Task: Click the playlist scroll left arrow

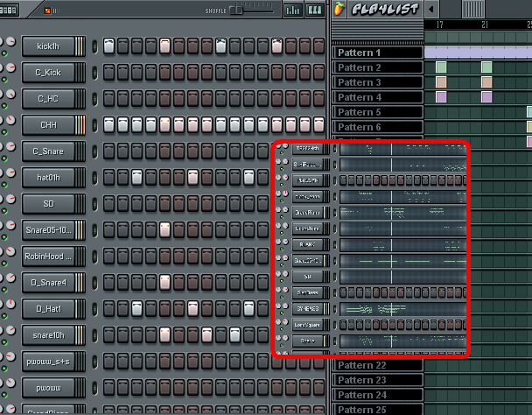Action: [430, 10]
